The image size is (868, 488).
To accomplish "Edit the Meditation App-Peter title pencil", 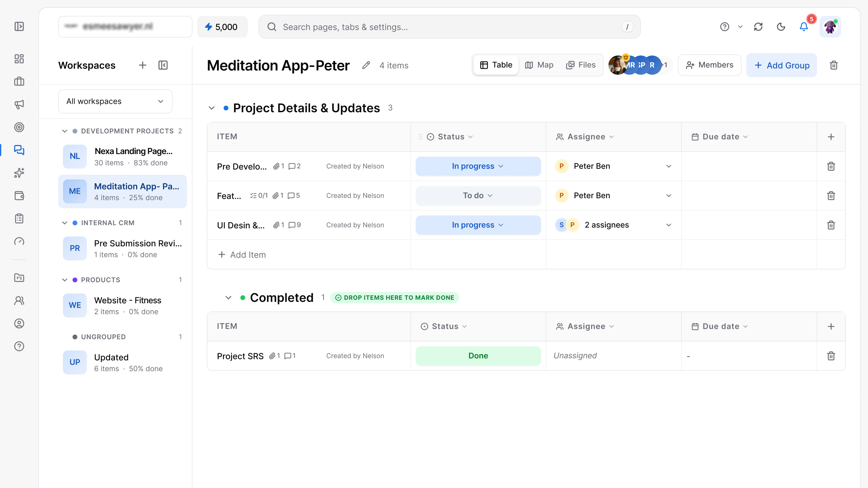I will (x=366, y=65).
